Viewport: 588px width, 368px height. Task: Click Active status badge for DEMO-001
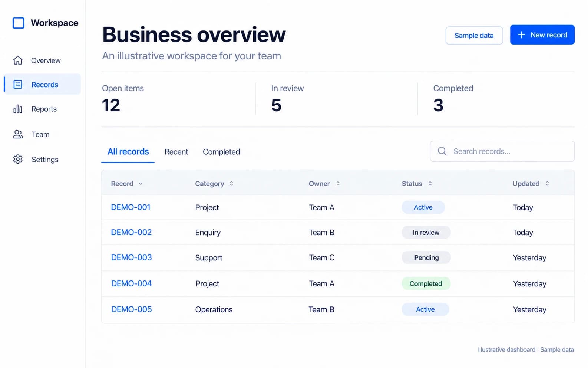(x=423, y=207)
